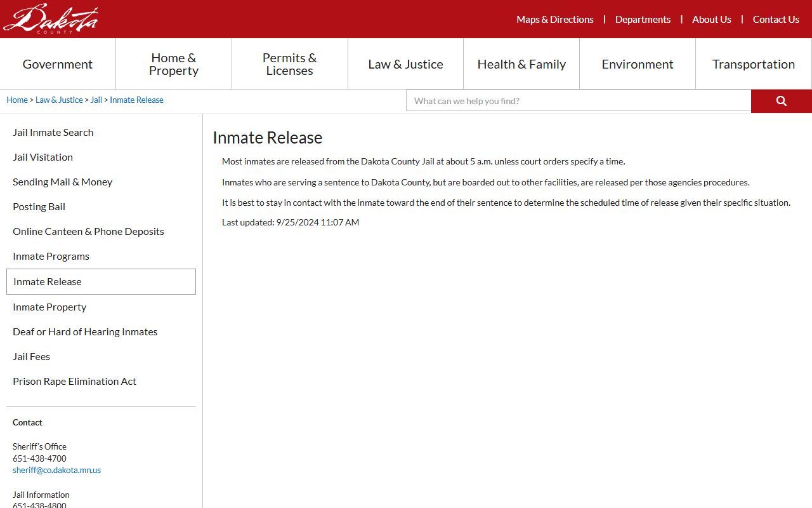Open the Permits & Licenses menu
The height and width of the screenshot is (508, 812).
290,64
